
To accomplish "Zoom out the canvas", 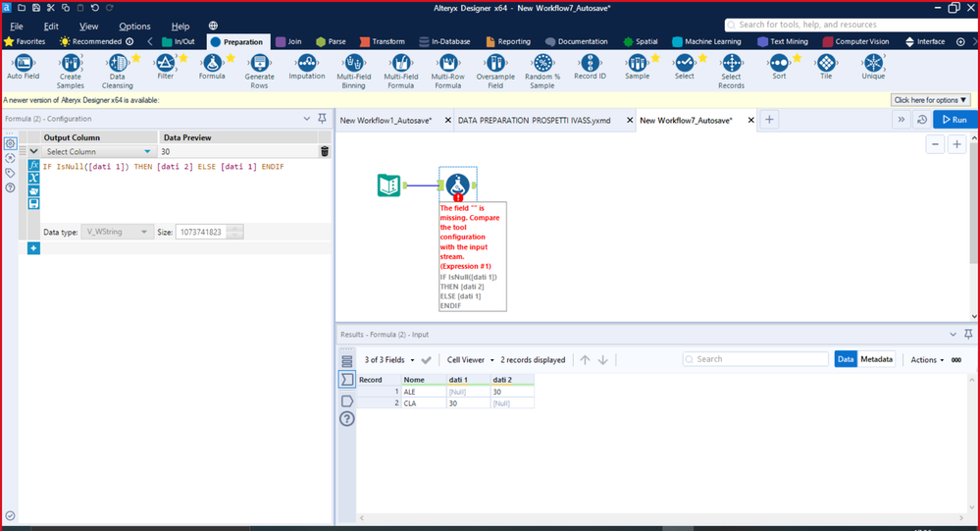I will [935, 144].
